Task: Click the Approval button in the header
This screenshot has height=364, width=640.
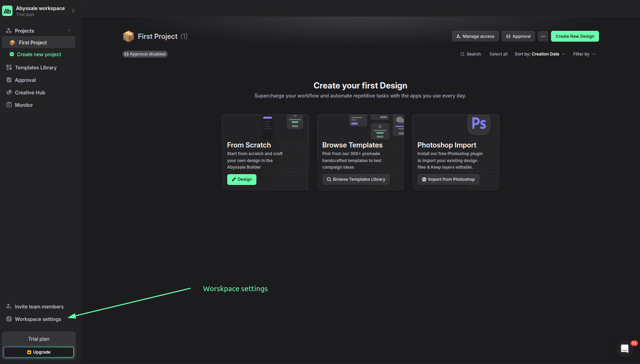Action: point(518,36)
